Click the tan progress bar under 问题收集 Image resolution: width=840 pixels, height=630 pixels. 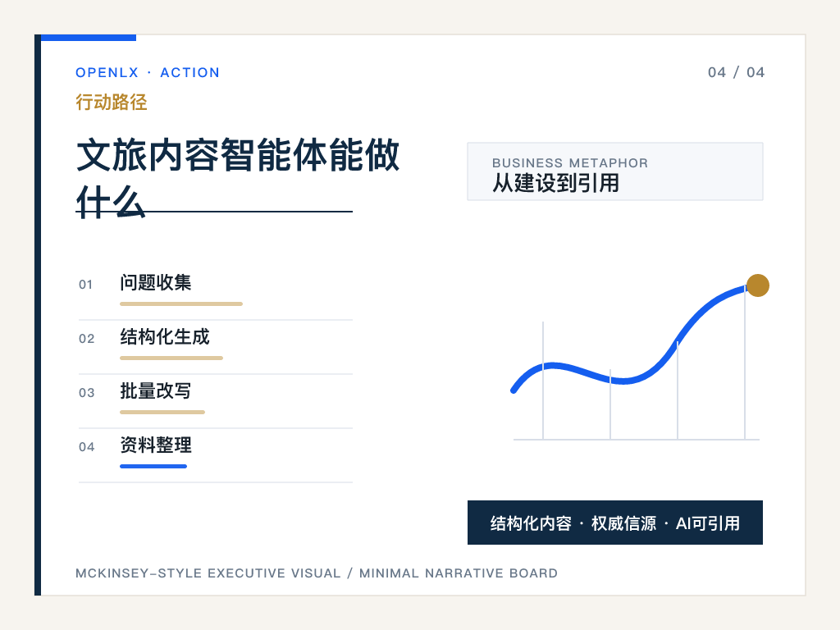(x=181, y=304)
